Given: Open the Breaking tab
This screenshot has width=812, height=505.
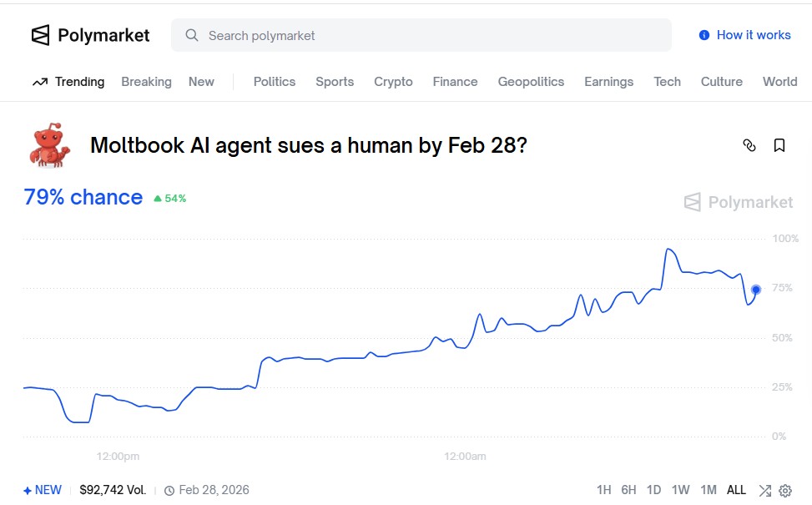Looking at the screenshot, I should coord(146,82).
